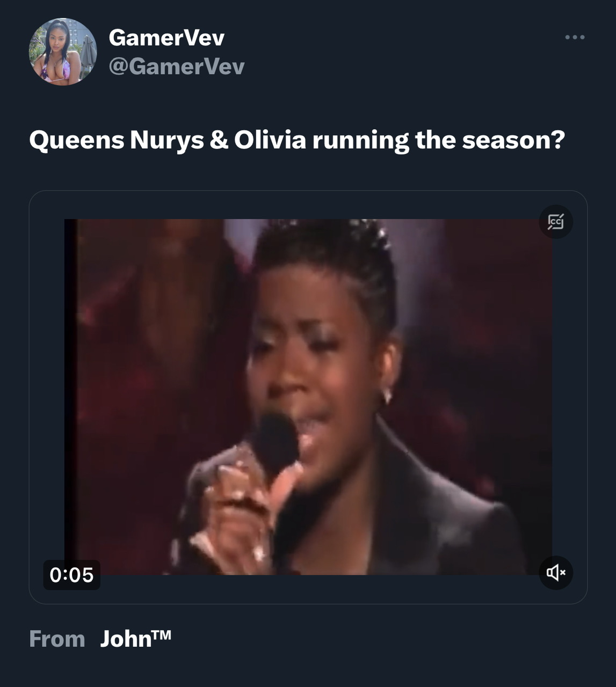Open the @GamerVev handle link

click(177, 67)
